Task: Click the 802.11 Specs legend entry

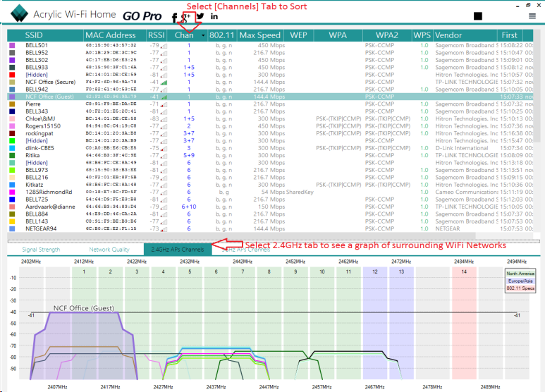Action: (x=520, y=288)
